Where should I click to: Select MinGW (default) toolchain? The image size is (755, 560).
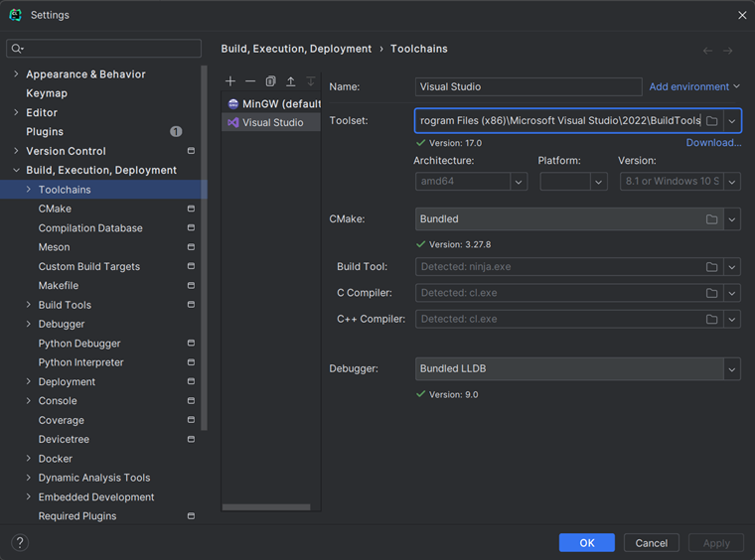pos(271,104)
